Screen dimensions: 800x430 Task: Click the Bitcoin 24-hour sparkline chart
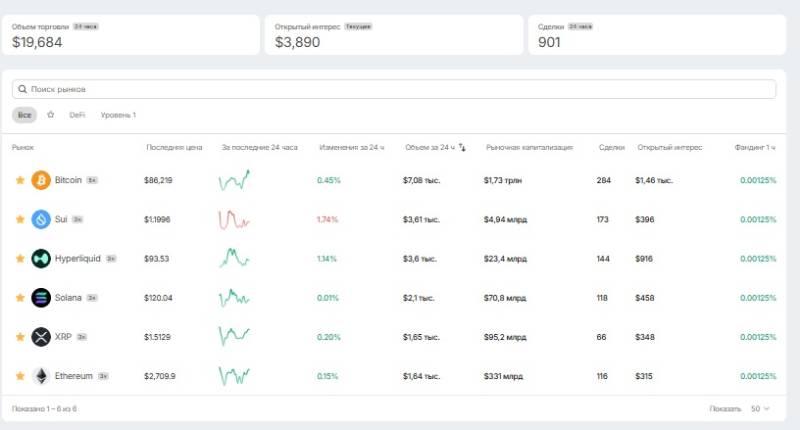[x=234, y=180]
